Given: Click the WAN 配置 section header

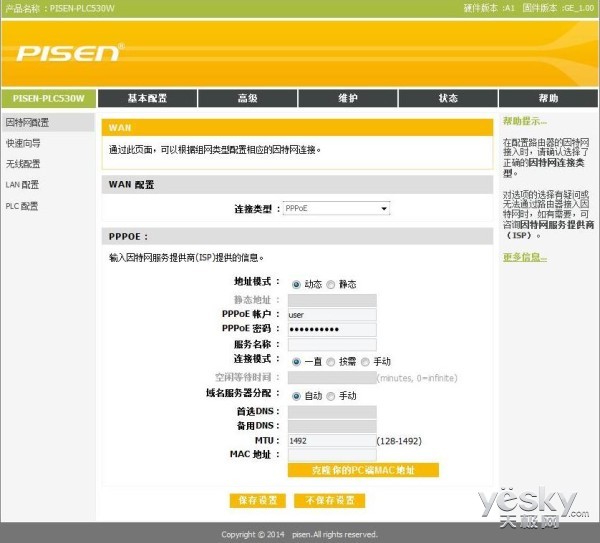Looking at the screenshot, I should pos(297,184).
